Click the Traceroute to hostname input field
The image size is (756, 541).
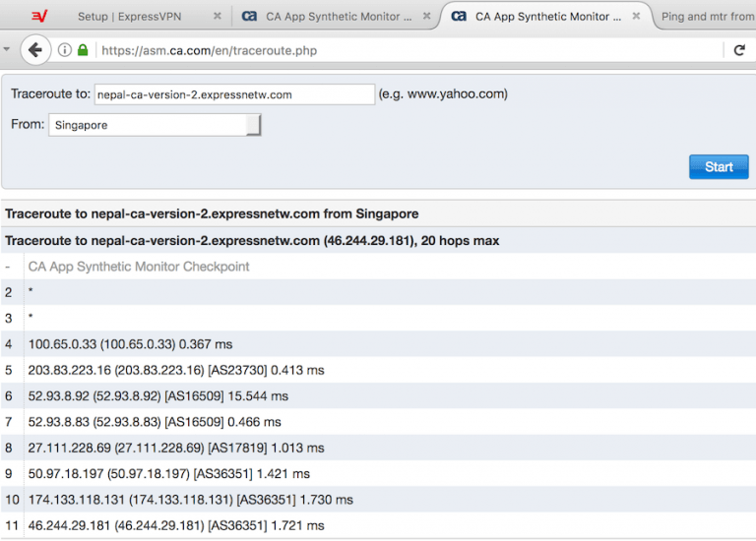pos(234,94)
